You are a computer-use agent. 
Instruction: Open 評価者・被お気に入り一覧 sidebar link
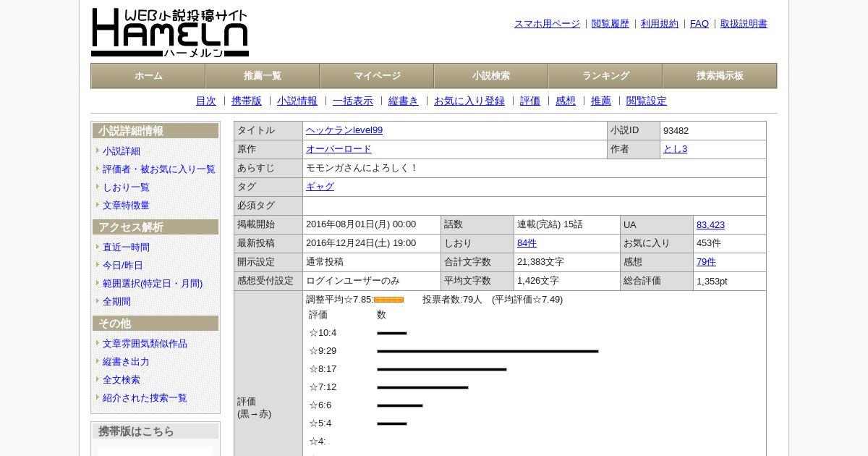click(159, 169)
